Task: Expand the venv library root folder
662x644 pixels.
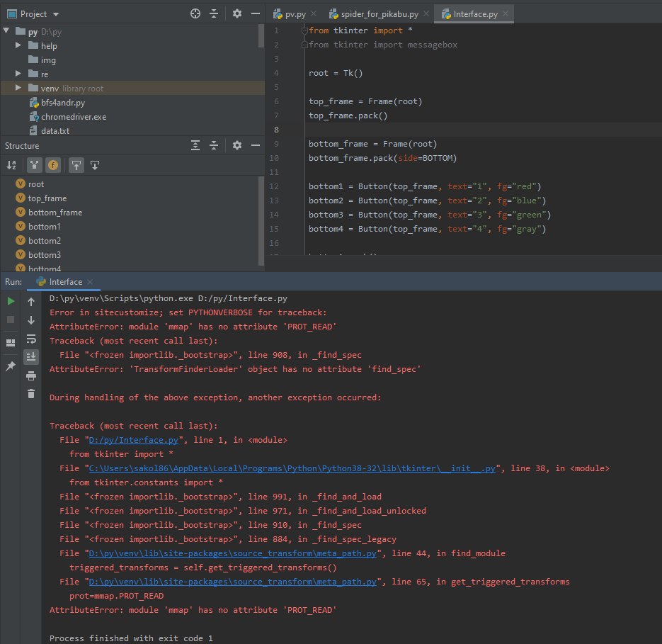Action: point(20,89)
